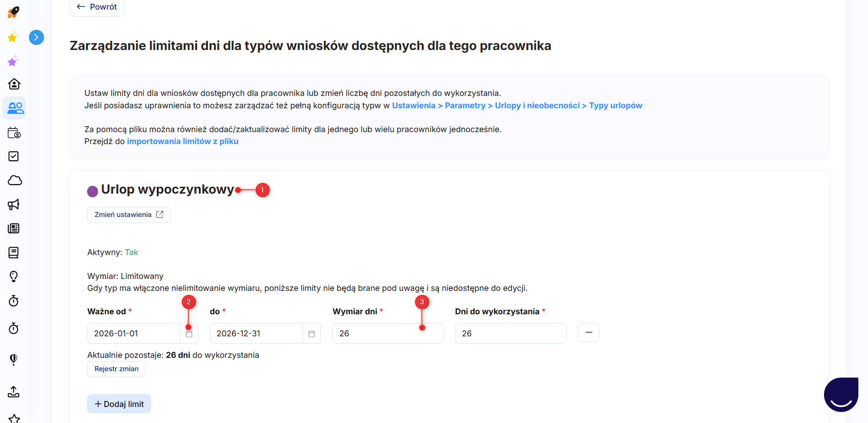Image resolution: width=868 pixels, height=423 pixels.
Task: Select the employees icon in the sidebar
Action: [x=15, y=108]
